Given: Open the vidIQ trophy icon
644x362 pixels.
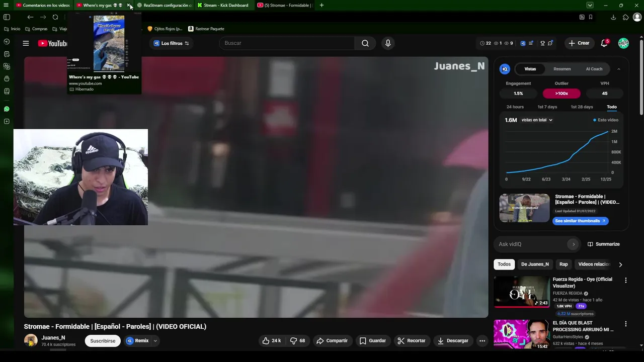Looking at the screenshot, I should point(542,43).
